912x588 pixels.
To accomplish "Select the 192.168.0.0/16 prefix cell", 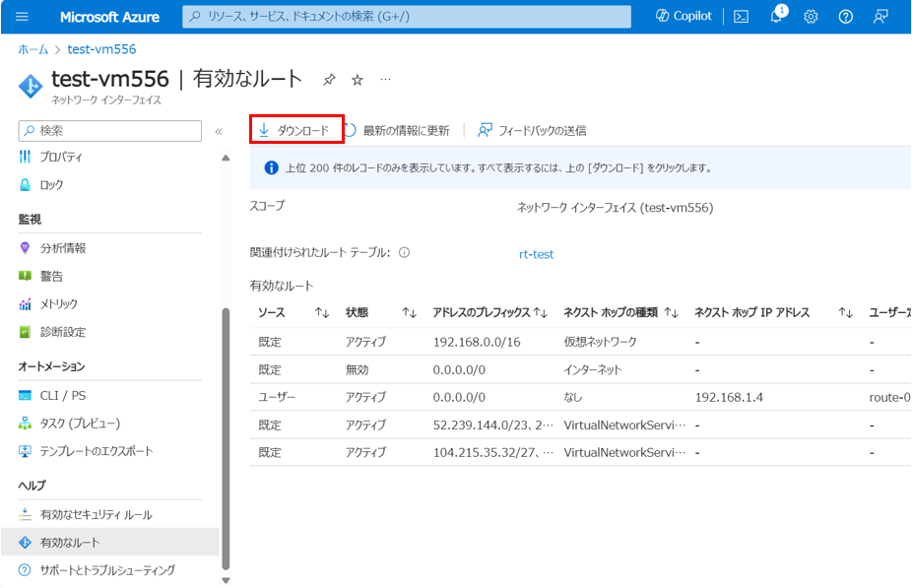I will 477,342.
